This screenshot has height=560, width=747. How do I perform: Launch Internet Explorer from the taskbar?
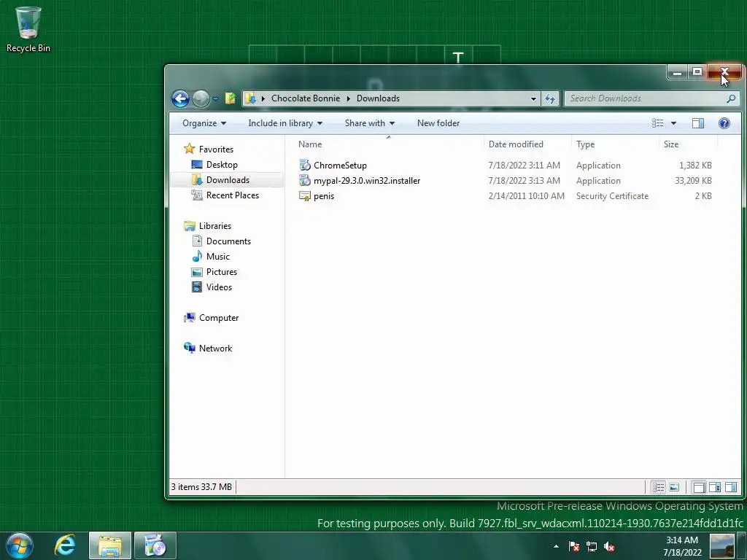pyautogui.click(x=65, y=545)
